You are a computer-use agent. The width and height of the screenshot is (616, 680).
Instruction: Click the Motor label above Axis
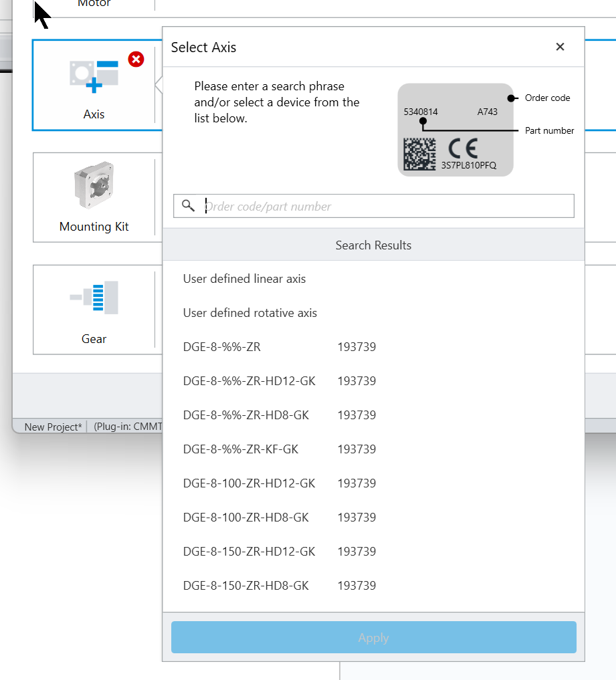[94, 3]
